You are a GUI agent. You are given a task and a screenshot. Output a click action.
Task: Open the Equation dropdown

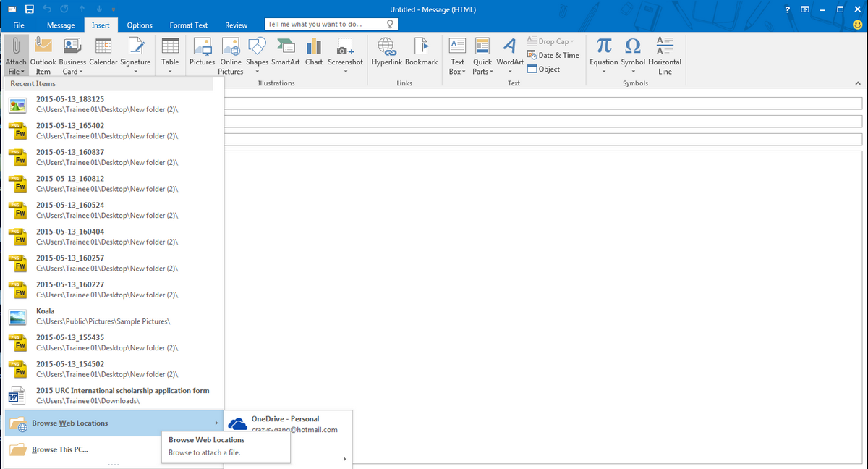click(x=604, y=56)
